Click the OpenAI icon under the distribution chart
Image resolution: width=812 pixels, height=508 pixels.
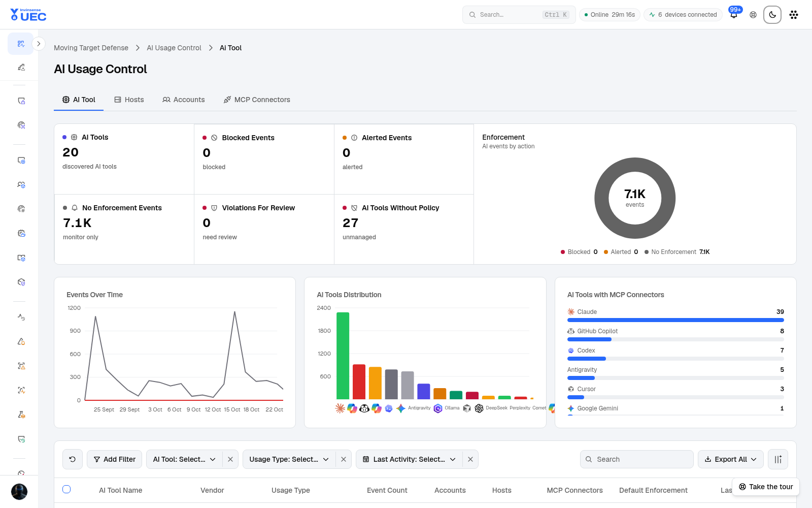[479, 408]
